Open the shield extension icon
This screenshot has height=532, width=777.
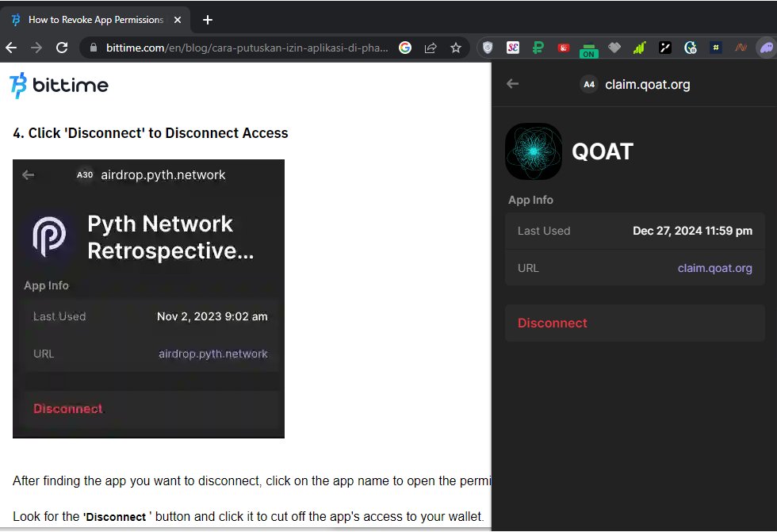click(488, 48)
